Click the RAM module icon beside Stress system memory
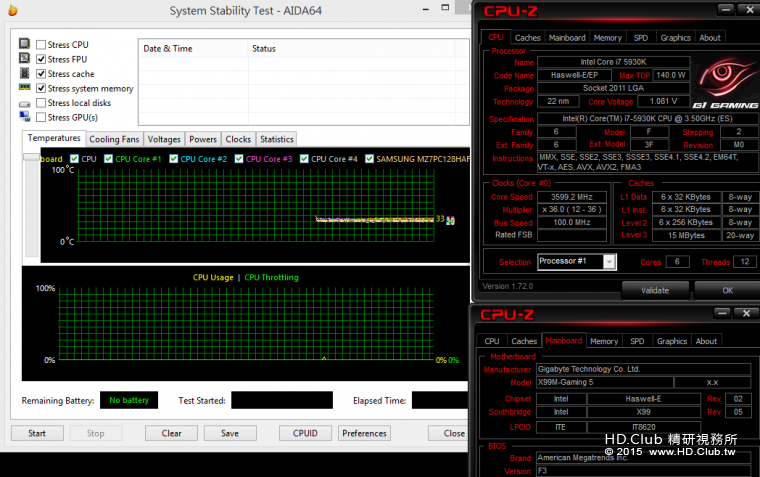Image resolution: width=760 pixels, height=477 pixels. (24, 87)
